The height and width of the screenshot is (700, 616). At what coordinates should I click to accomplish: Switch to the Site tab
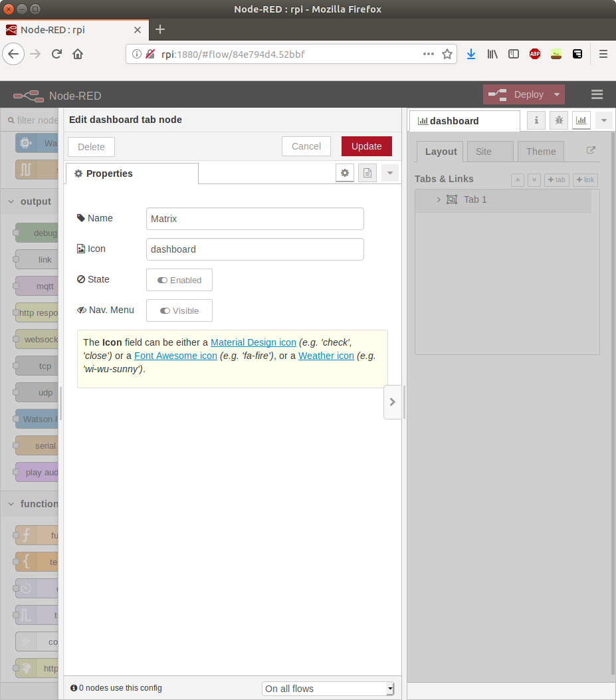click(490, 152)
